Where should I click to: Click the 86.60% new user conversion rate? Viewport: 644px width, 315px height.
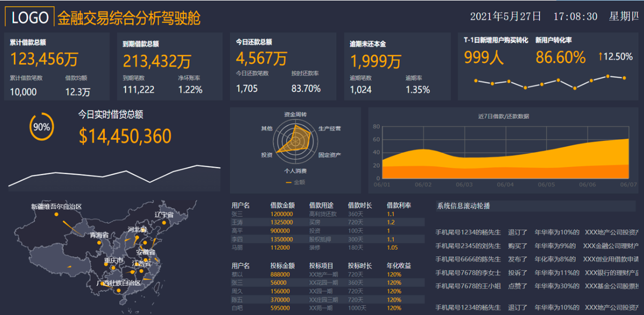tap(561, 57)
